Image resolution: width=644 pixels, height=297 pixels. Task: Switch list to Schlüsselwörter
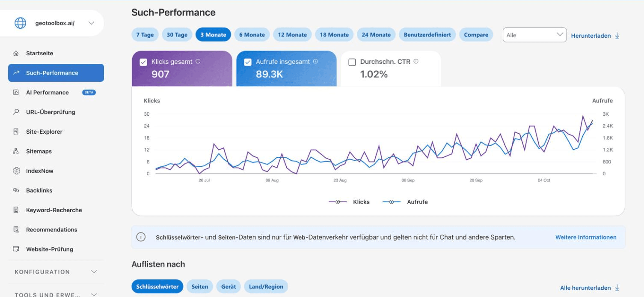tap(157, 287)
